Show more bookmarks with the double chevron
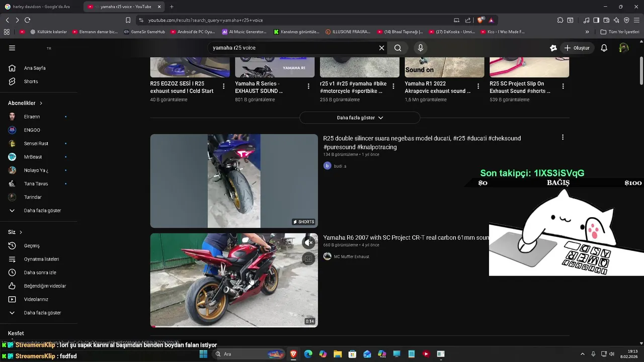This screenshot has width=644, height=362. [587, 32]
